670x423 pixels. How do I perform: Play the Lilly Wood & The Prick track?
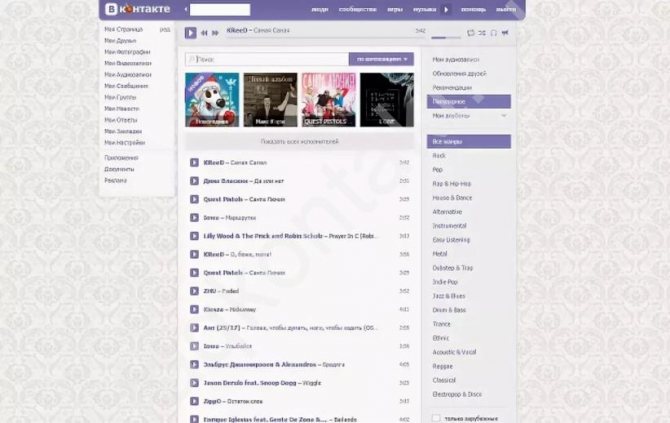coord(194,236)
